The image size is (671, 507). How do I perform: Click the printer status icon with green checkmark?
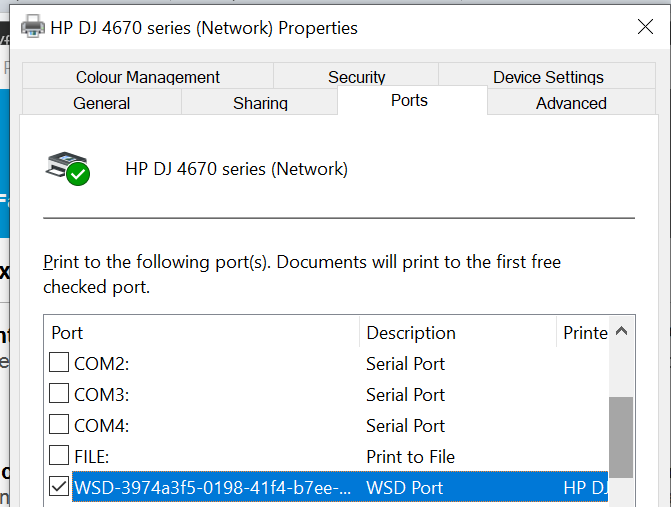click(x=68, y=168)
